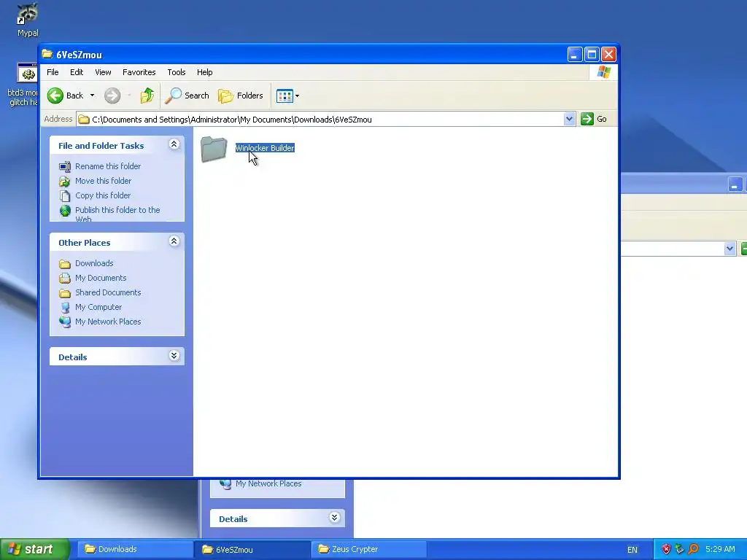Open Downloads under Other Places

coord(94,263)
